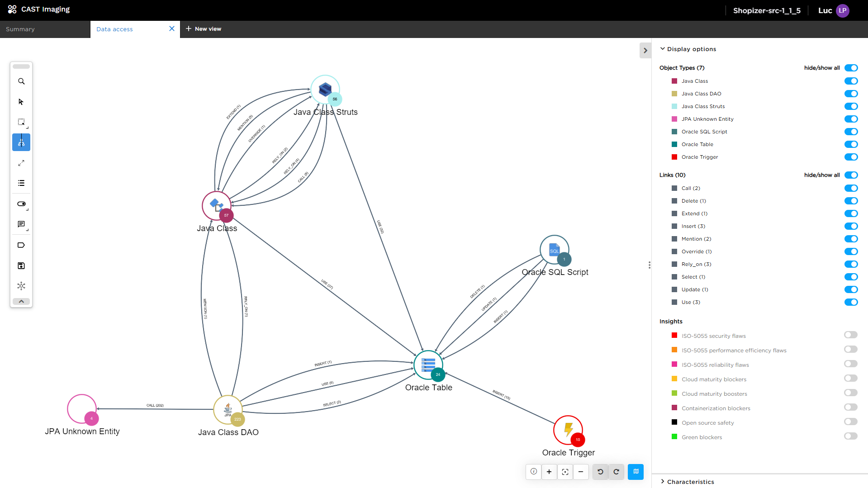Fit graph to screen using center icon
The width and height of the screenshot is (868, 488).
tap(565, 472)
